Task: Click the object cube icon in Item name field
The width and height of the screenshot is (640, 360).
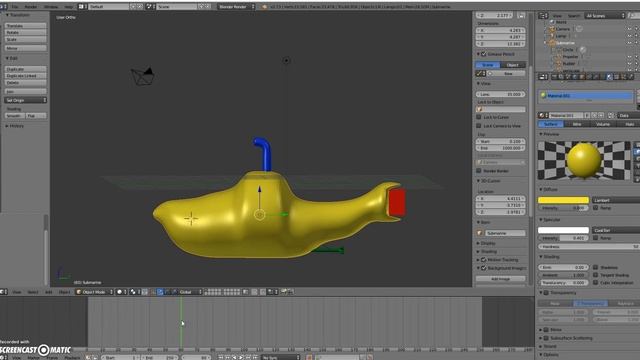Action: pyautogui.click(x=480, y=233)
